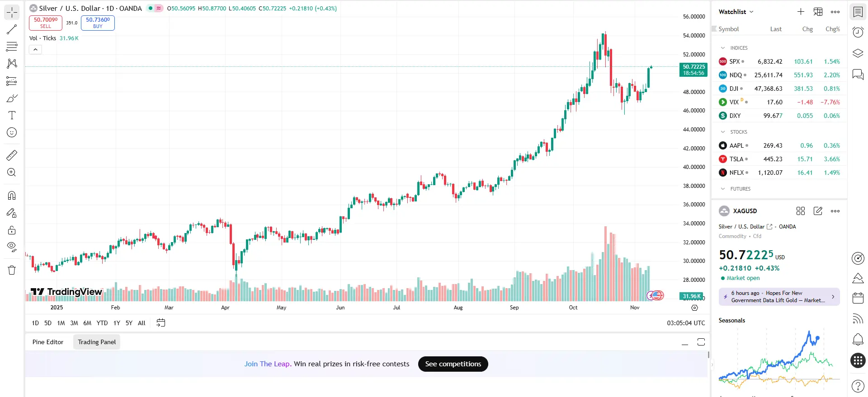Toggle lock all drawing tools

(x=12, y=230)
